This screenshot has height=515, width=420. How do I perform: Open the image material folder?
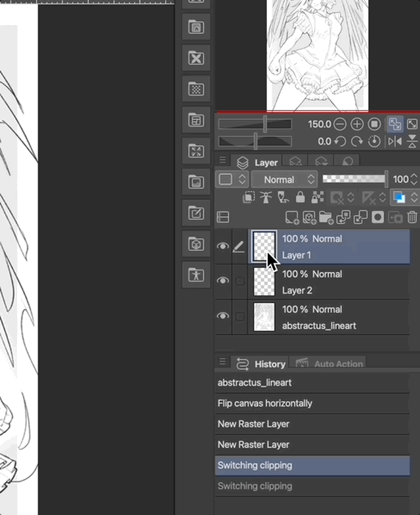pos(196,182)
